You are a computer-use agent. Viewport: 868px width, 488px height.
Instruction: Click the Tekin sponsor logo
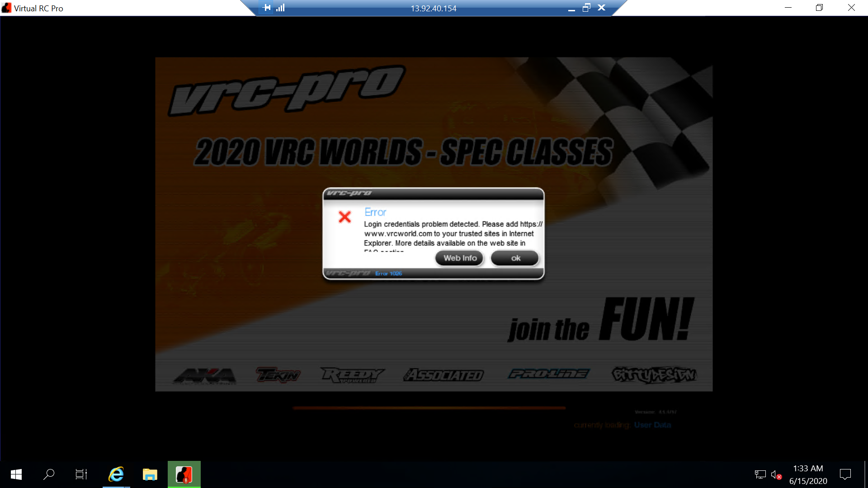pos(278,375)
